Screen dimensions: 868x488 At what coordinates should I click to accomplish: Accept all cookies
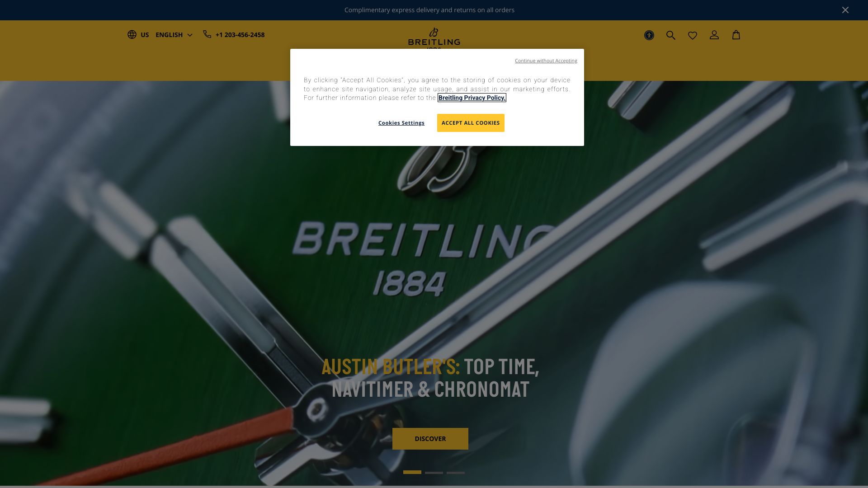pyautogui.click(x=471, y=123)
